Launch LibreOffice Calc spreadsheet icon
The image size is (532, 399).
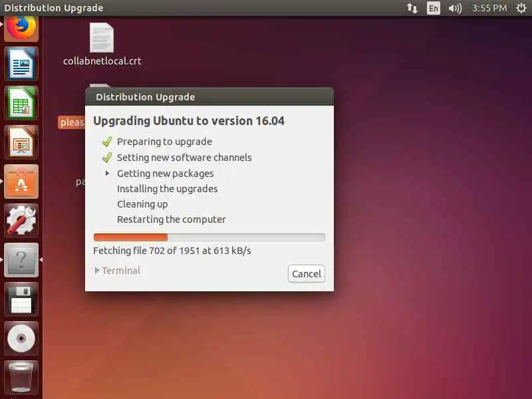pos(21,103)
